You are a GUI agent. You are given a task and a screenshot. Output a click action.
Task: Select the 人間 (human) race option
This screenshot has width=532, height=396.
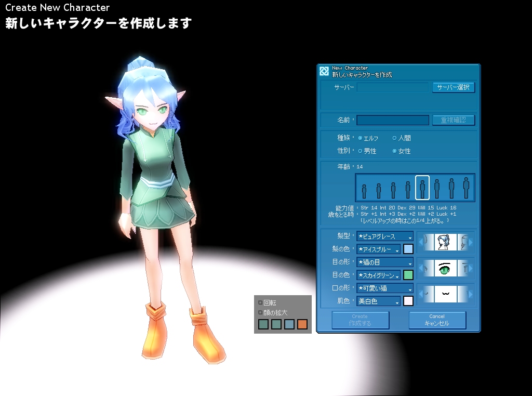[x=395, y=138]
